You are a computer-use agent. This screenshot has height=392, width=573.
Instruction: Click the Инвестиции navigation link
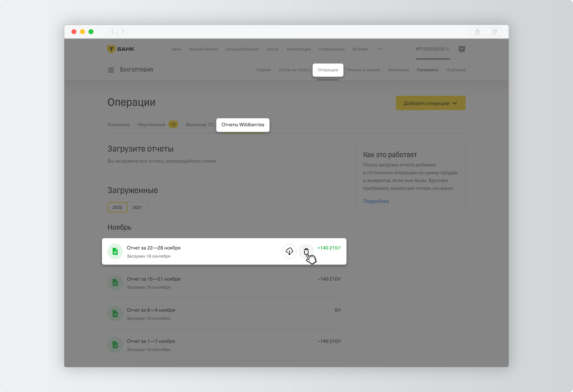pos(299,49)
